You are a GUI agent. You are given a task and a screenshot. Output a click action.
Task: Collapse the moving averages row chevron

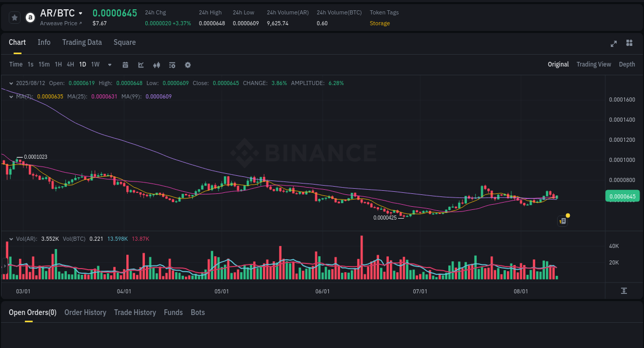click(10, 96)
